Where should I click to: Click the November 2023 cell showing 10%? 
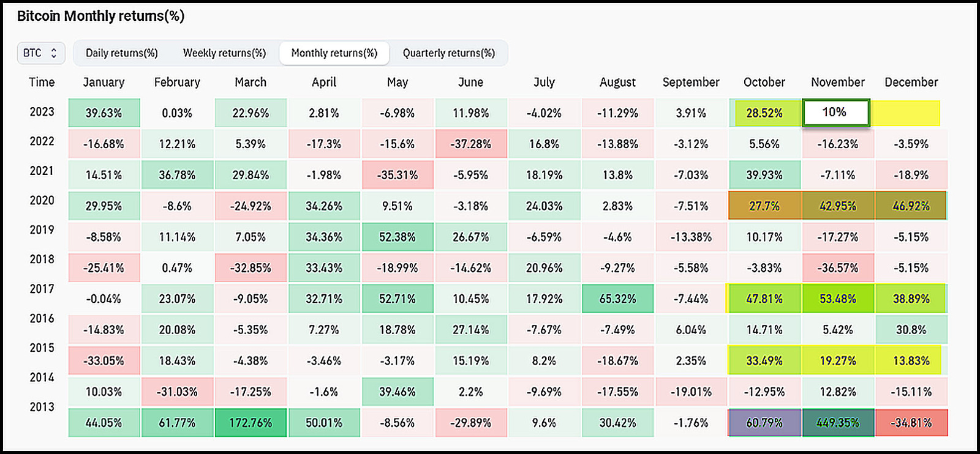click(835, 113)
